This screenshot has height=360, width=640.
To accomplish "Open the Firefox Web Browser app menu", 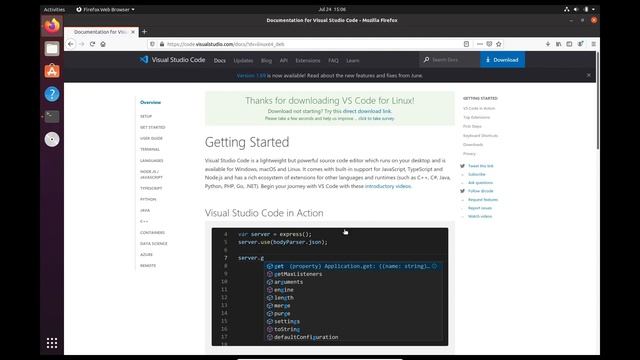I will point(105,9).
